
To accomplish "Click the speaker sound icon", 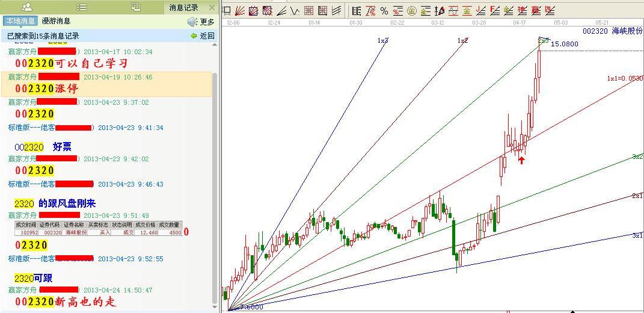I will (192, 22).
